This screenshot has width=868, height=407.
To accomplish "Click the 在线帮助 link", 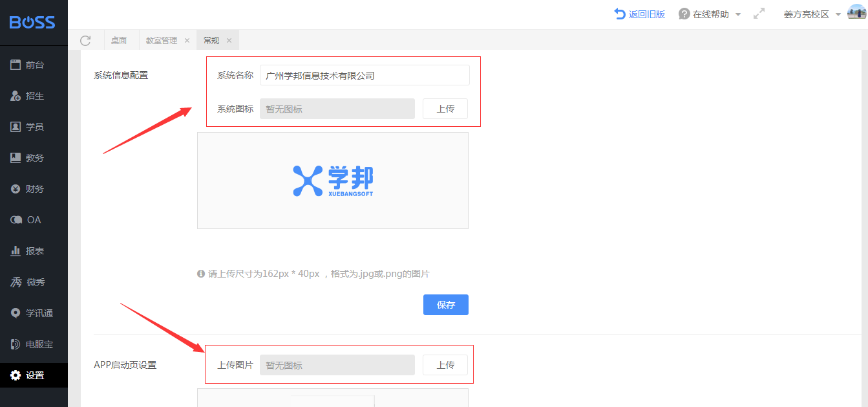I will (x=711, y=14).
